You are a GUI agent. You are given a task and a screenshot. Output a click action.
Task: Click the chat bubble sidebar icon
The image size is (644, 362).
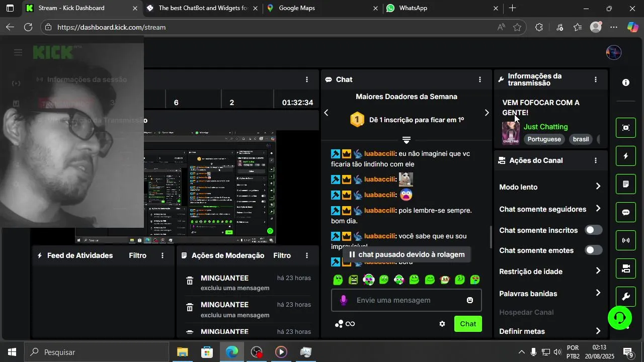tap(626, 212)
